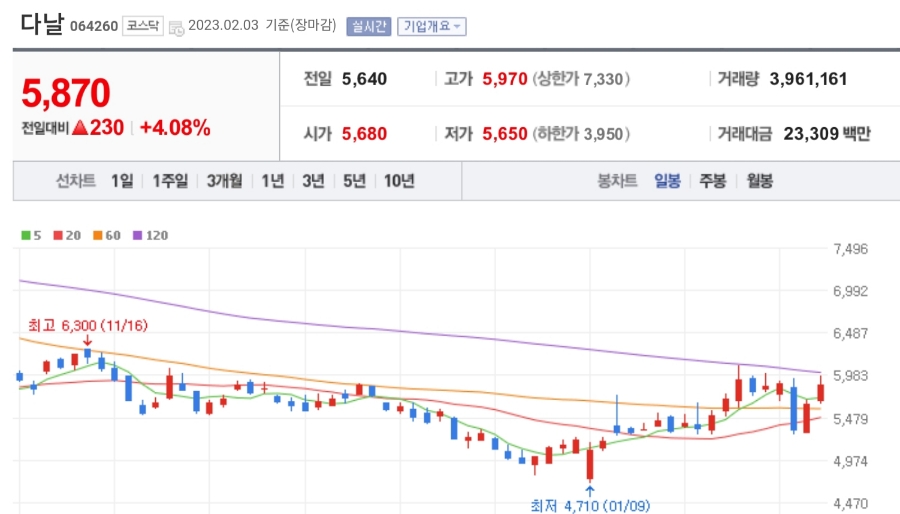The width and height of the screenshot is (900, 514).
Task: Show the 5년 line chart
Action: point(354,181)
